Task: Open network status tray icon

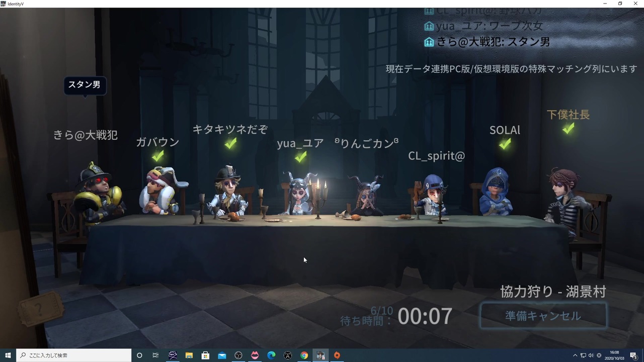Action: click(x=584, y=355)
